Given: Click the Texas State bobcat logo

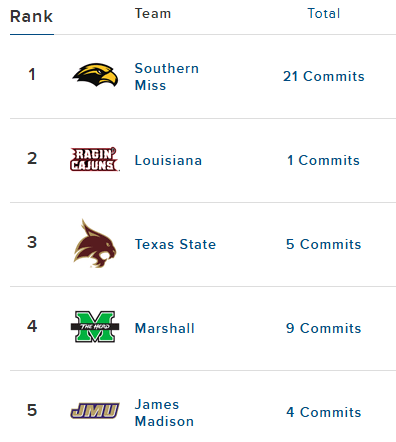Looking at the screenshot, I should pyautogui.click(x=95, y=244).
